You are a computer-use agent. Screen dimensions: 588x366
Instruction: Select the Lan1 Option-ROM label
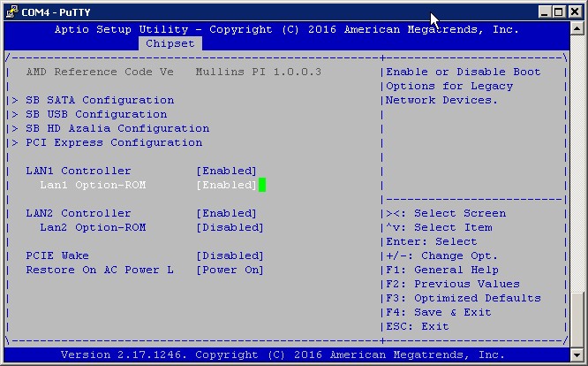click(93, 185)
